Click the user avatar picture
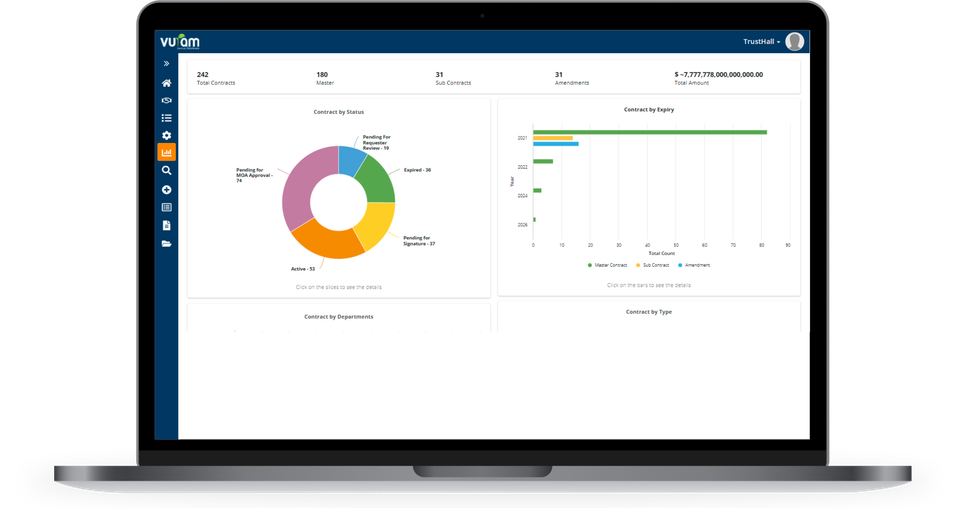Image resolution: width=960 pixels, height=508 pixels. click(x=795, y=41)
